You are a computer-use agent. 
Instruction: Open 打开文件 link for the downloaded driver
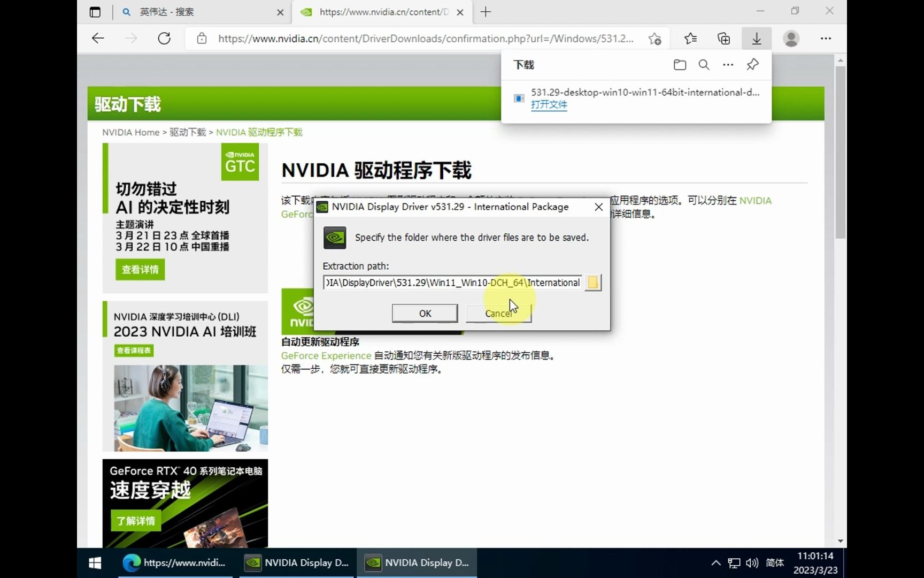[549, 104]
